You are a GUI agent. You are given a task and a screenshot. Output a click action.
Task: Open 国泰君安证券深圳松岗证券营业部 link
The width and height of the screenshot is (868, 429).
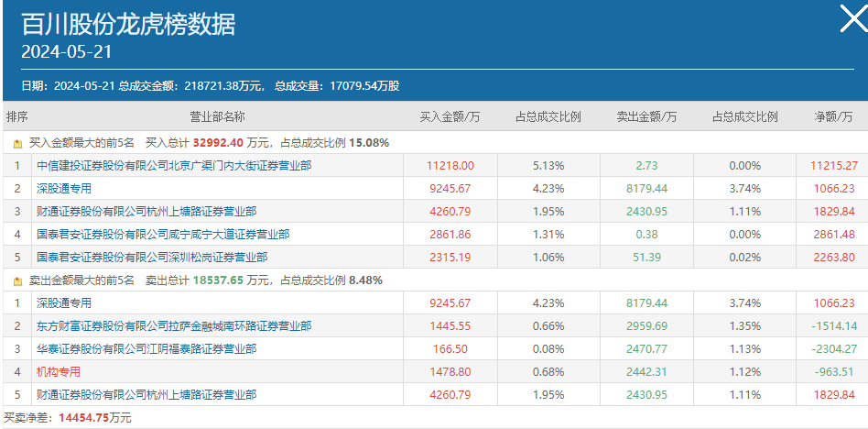click(152, 258)
